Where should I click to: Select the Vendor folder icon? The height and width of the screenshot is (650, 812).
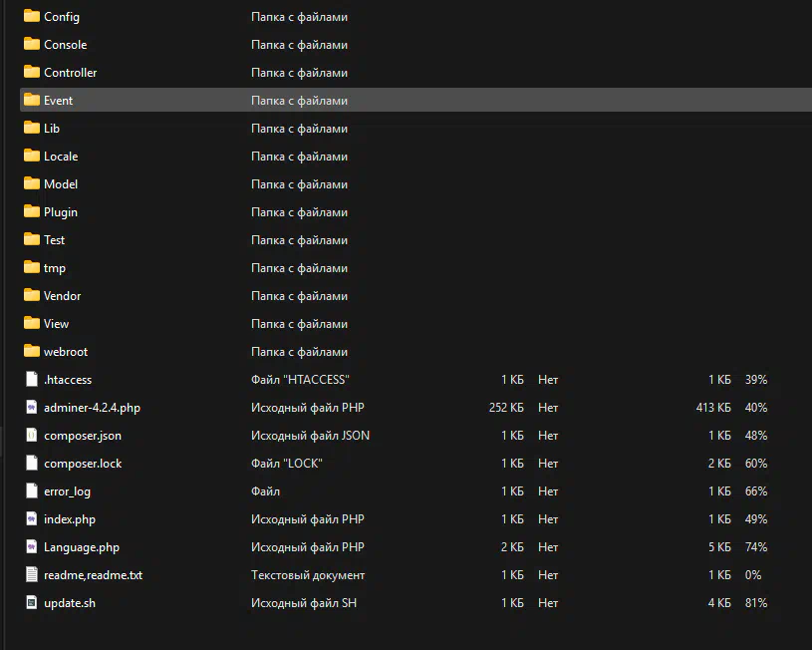31,296
